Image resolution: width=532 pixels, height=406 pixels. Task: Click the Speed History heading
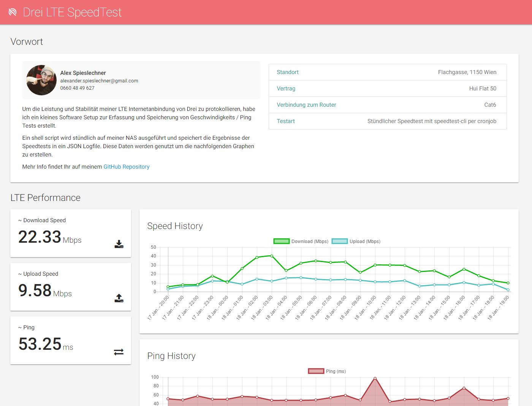pos(175,226)
